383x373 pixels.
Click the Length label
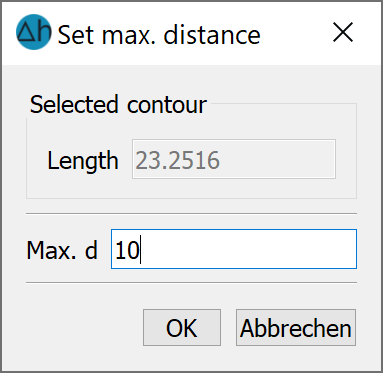pos(83,161)
